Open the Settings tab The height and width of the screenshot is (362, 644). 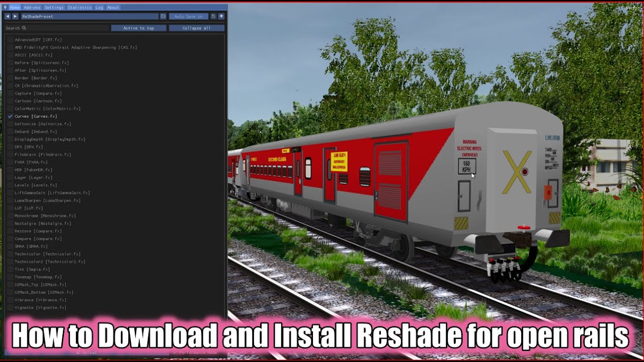click(x=54, y=8)
